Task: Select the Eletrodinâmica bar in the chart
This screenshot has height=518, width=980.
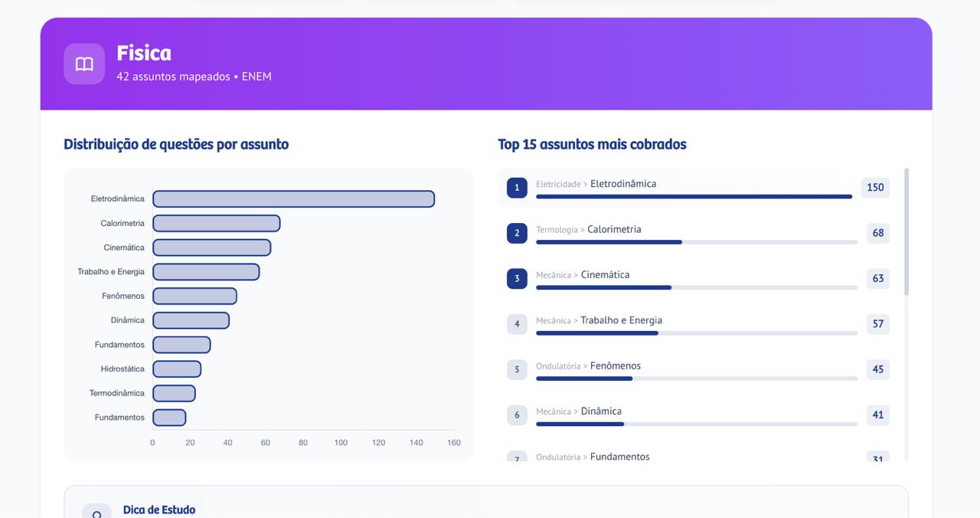Action: (291, 198)
